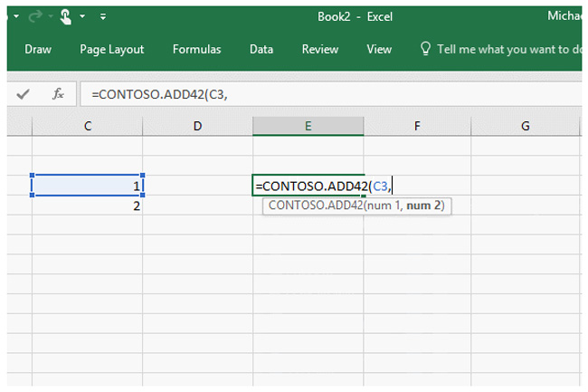The width and height of the screenshot is (588, 392).
Task: Click the Tell me lightbulb icon
Action: pos(425,49)
